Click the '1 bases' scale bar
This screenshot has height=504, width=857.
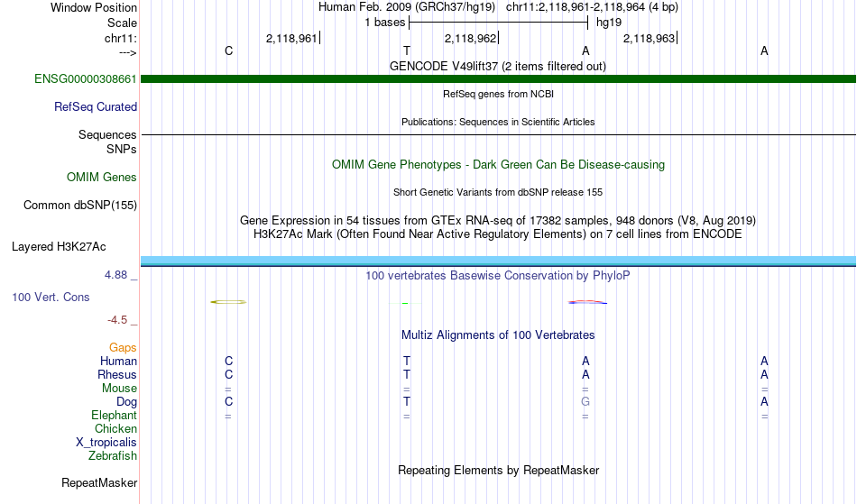[498, 23]
